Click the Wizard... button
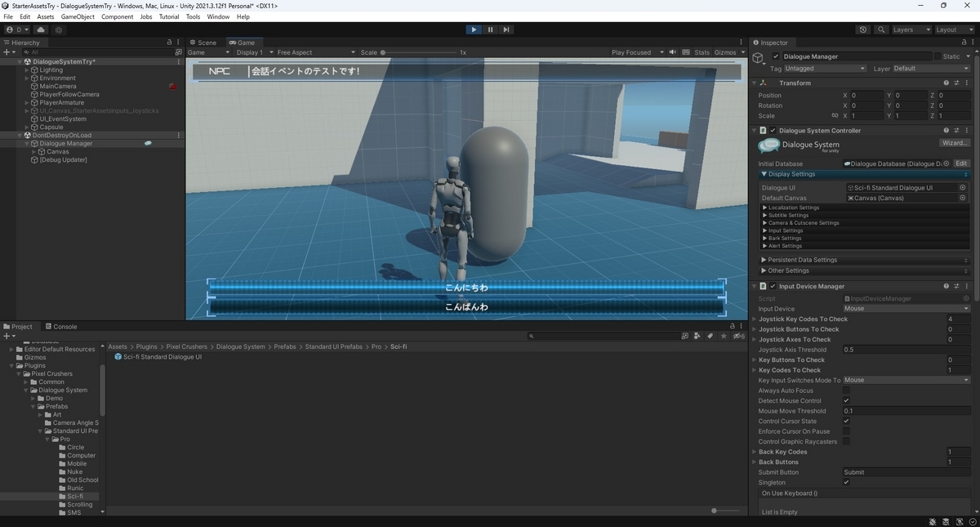Viewport: 980px width, 527px height. tap(955, 143)
